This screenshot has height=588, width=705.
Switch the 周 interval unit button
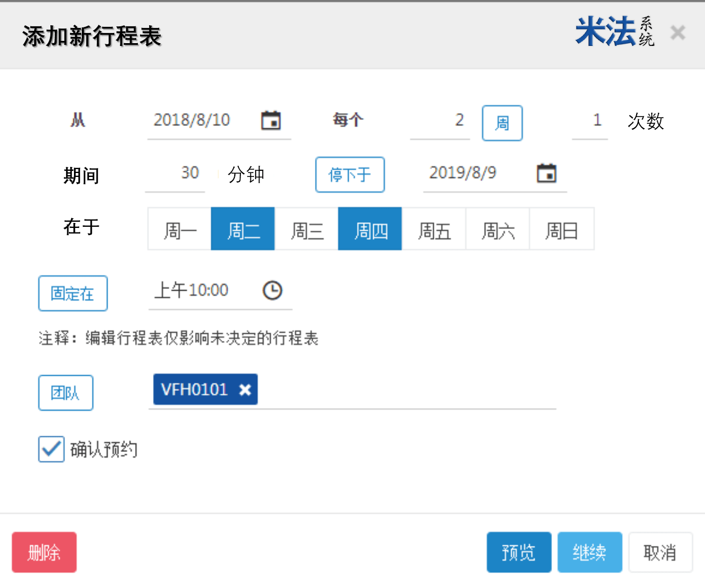502,123
